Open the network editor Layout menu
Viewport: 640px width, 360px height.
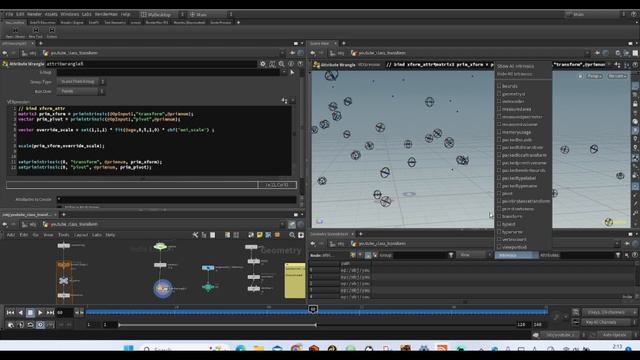tap(81, 235)
